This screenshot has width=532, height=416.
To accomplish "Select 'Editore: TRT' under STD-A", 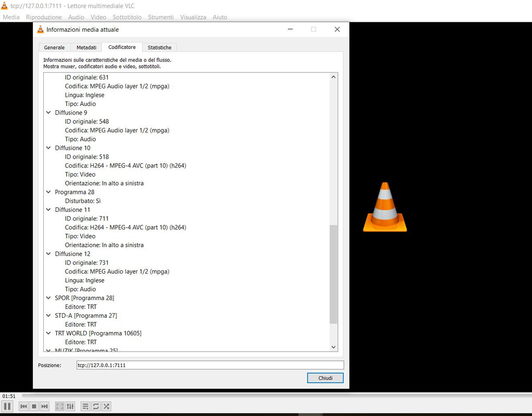I will coord(81,324).
